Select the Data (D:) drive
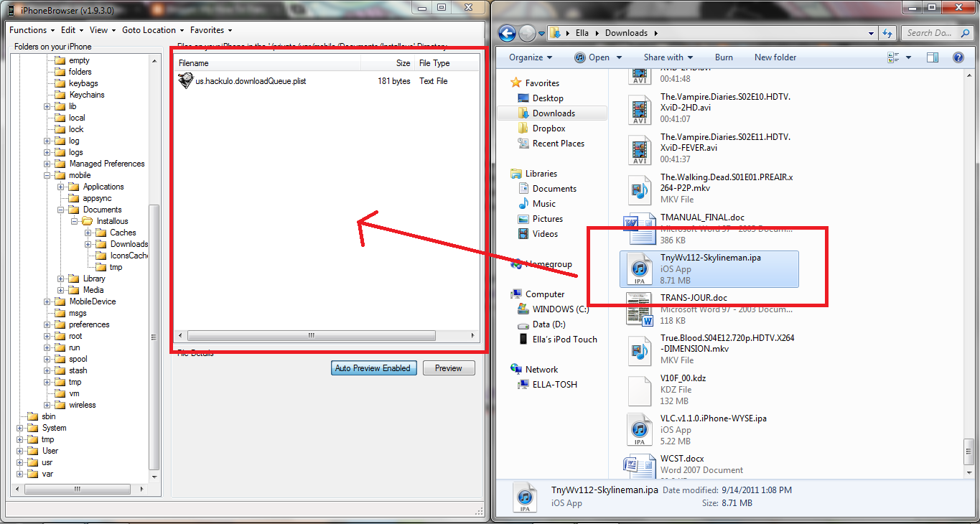Image resolution: width=980 pixels, height=524 pixels. coord(549,324)
